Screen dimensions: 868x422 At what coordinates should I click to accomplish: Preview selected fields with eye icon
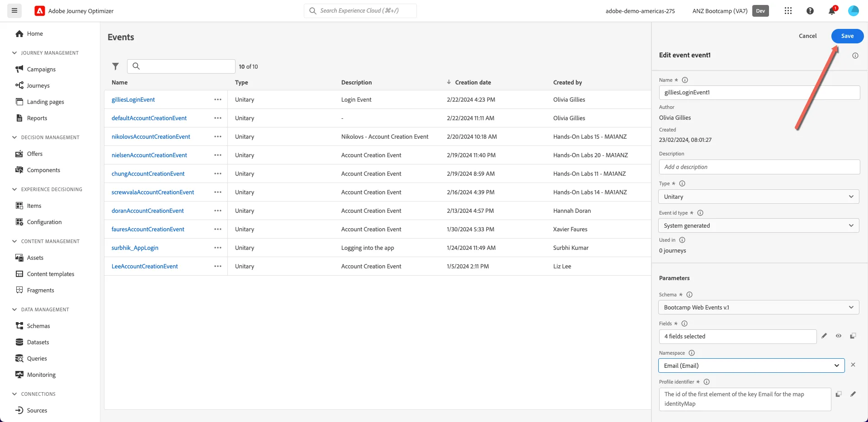tap(839, 336)
